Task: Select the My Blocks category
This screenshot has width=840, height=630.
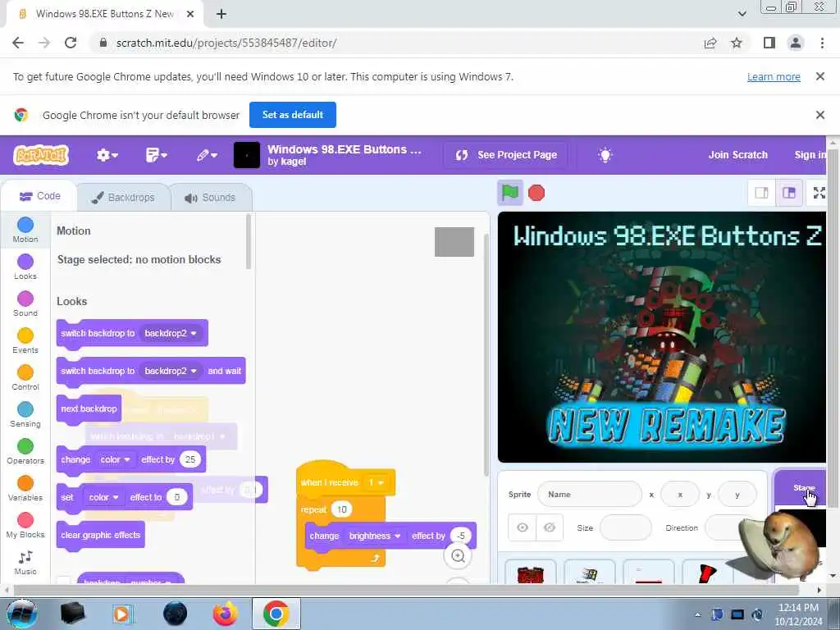Action: point(25,526)
